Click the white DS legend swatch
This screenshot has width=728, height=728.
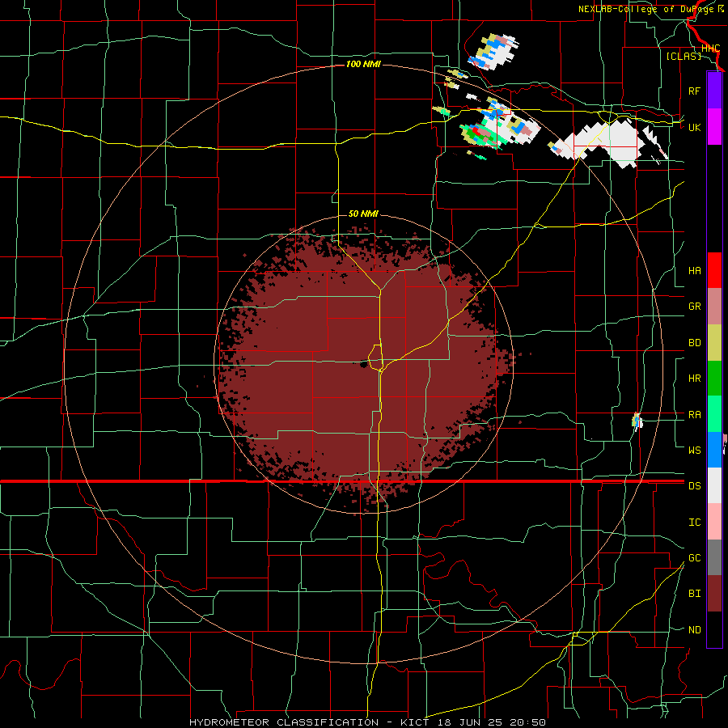(x=714, y=485)
